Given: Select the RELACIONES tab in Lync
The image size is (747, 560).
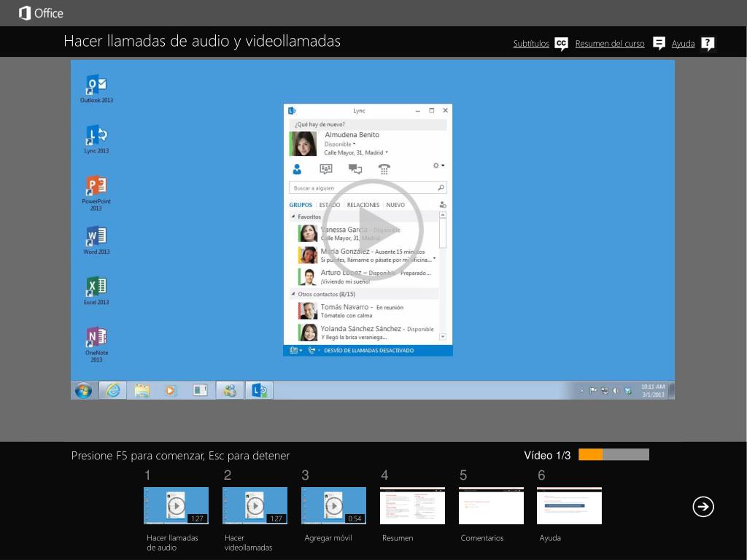Looking at the screenshot, I should (363, 205).
